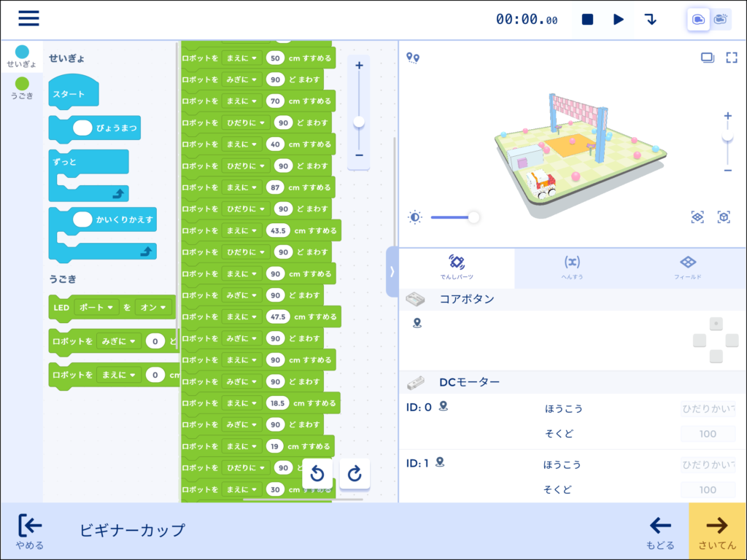Click the 3D cube view icon

(x=724, y=217)
